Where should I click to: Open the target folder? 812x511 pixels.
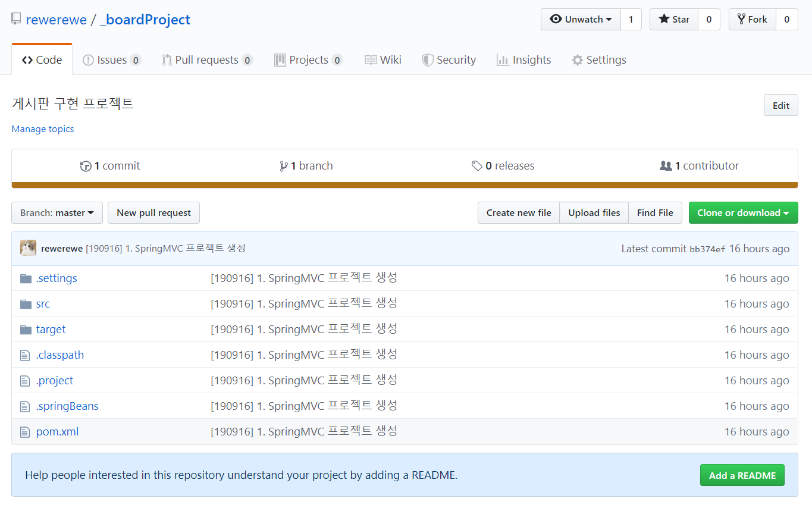(x=51, y=330)
